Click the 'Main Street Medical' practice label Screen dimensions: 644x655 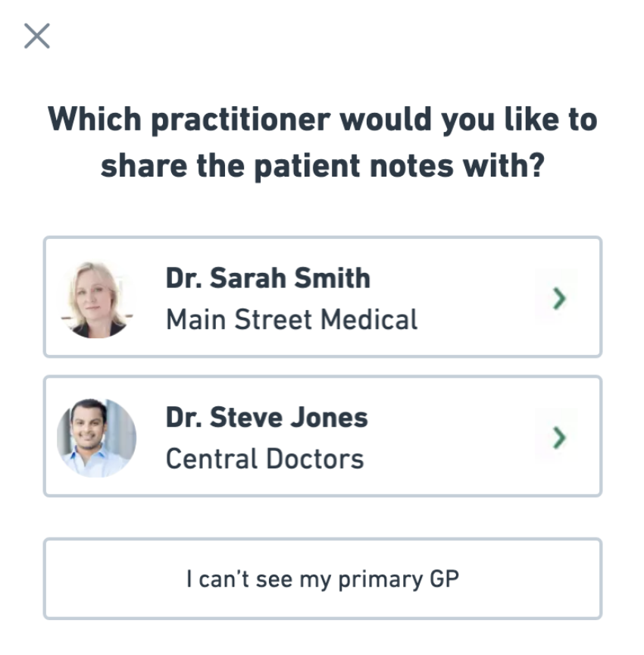click(292, 318)
